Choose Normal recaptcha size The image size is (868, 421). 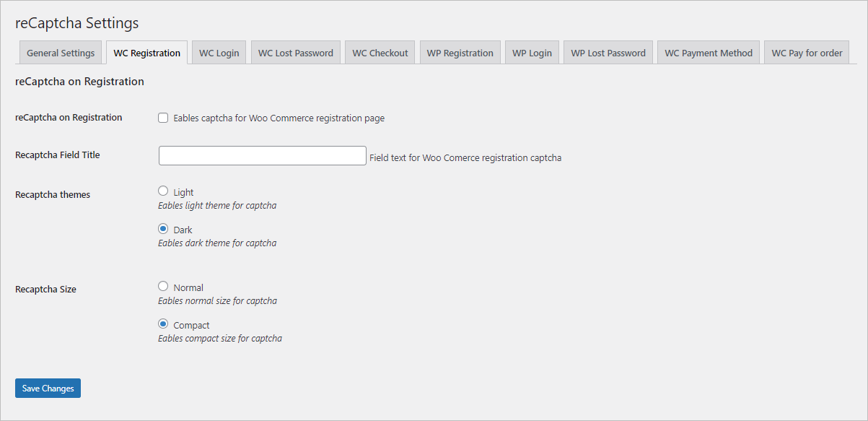pos(163,286)
